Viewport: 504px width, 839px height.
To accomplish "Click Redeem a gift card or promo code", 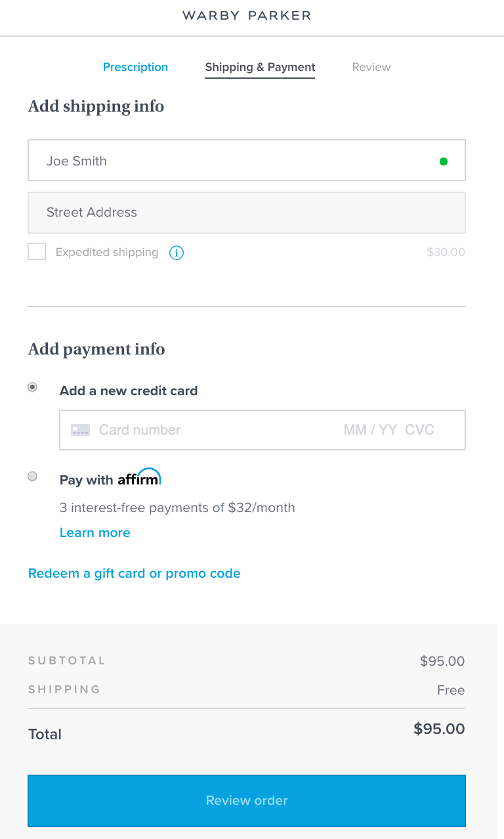I will [x=134, y=573].
